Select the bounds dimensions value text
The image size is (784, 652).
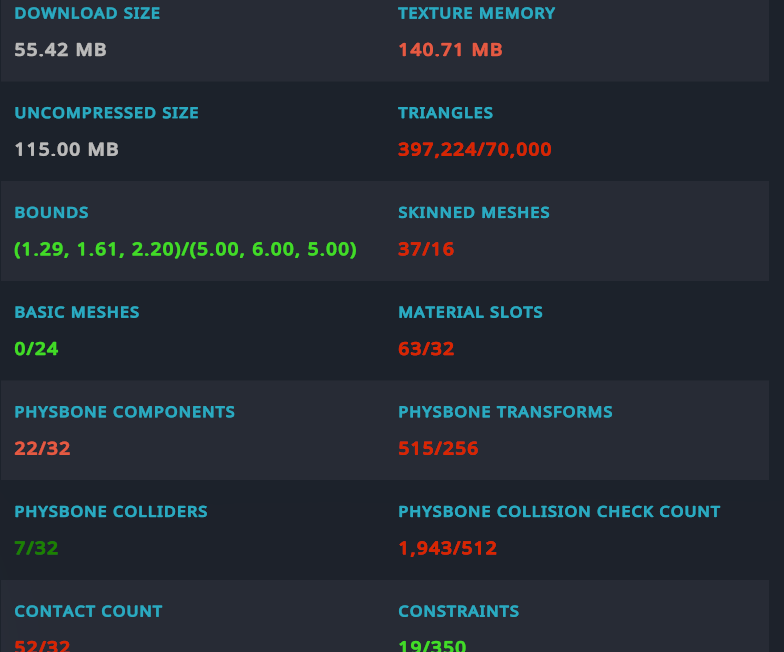pos(186,249)
